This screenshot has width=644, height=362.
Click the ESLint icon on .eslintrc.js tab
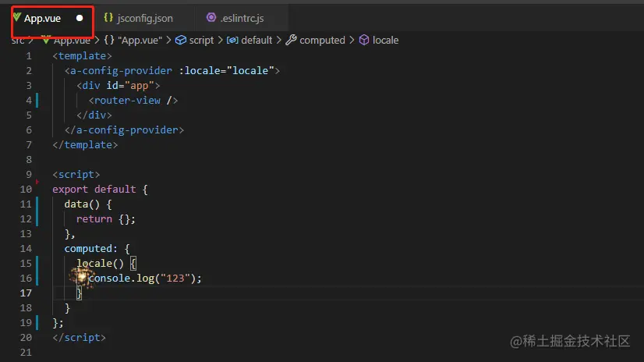tap(211, 17)
